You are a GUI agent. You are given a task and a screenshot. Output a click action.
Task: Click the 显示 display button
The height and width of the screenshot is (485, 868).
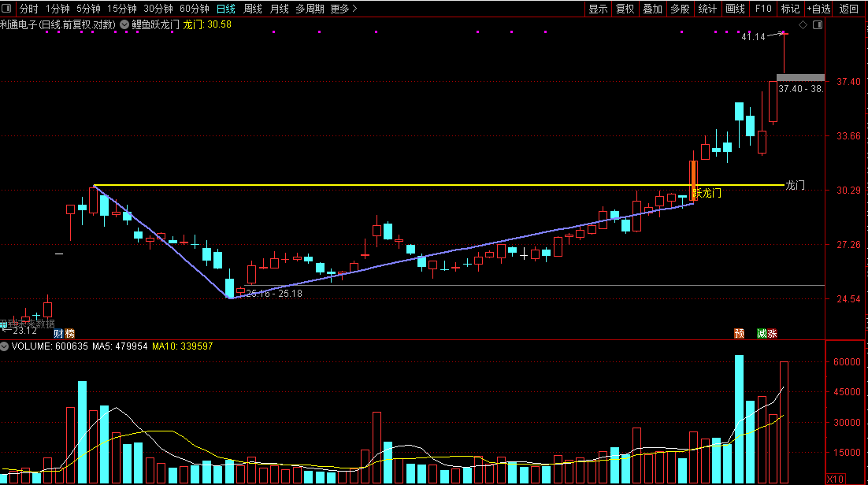pyautogui.click(x=598, y=9)
